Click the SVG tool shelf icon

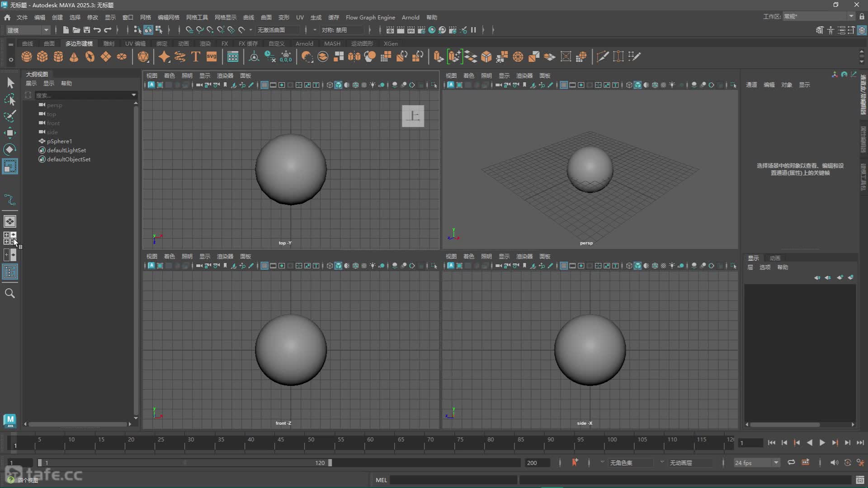click(212, 56)
